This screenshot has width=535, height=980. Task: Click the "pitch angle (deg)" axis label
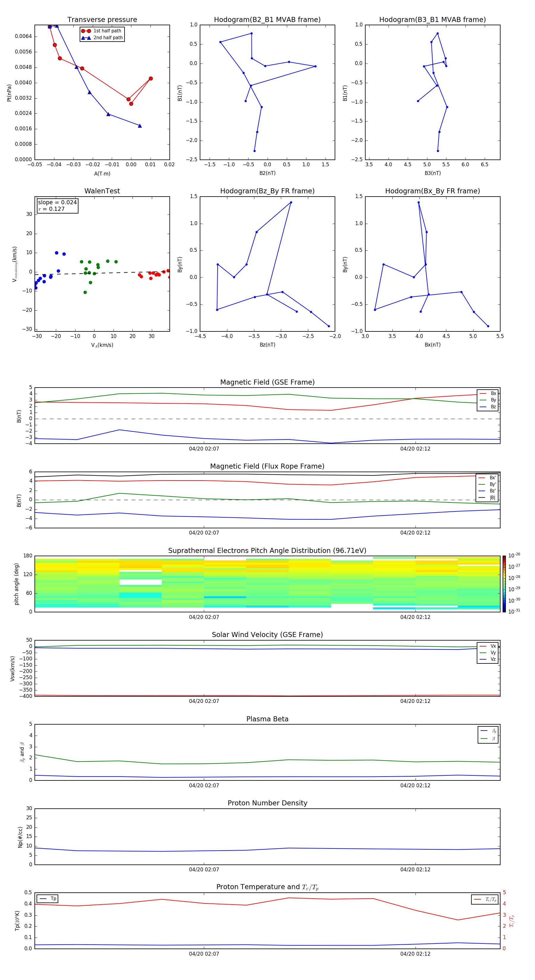(x=16, y=584)
